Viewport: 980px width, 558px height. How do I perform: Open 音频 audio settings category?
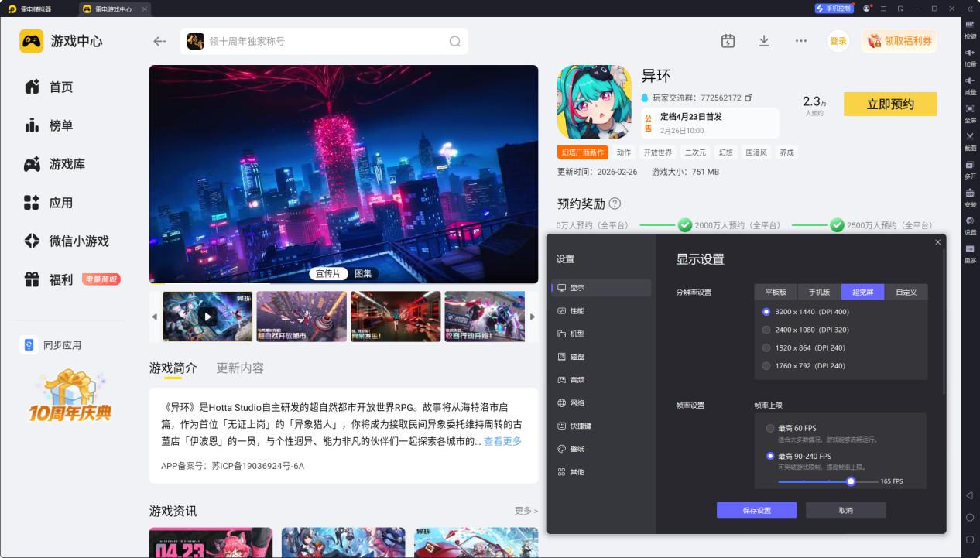coord(601,380)
